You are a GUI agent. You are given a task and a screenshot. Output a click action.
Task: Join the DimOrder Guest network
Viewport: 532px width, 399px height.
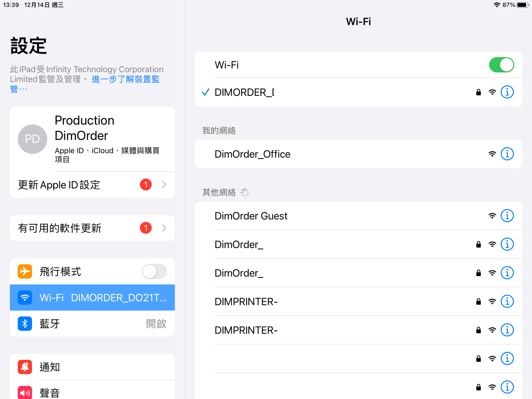358,216
